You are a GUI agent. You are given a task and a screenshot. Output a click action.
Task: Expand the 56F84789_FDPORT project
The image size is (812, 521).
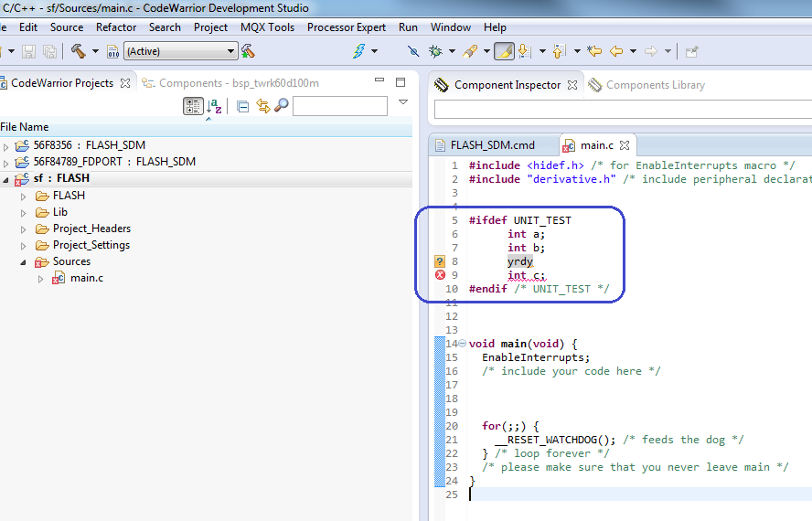5,164
